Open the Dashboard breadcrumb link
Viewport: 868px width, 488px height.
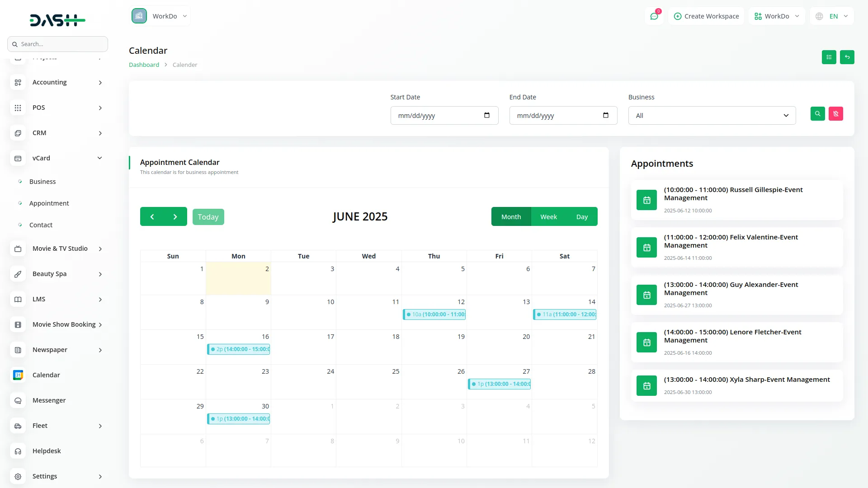(144, 65)
